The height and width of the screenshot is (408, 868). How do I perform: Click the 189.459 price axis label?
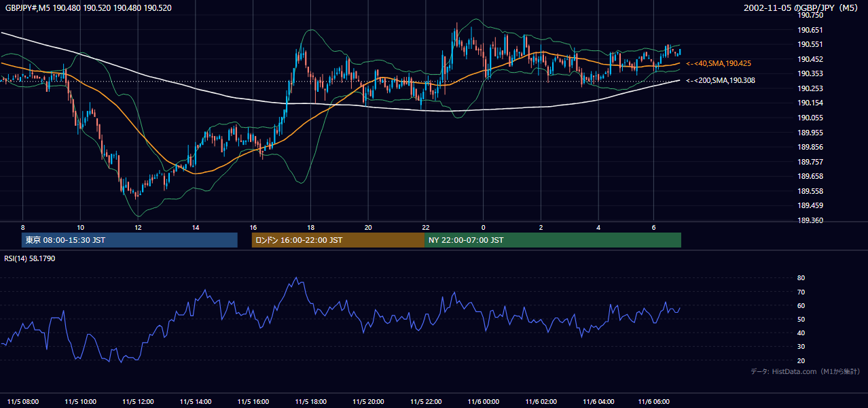tap(810, 206)
